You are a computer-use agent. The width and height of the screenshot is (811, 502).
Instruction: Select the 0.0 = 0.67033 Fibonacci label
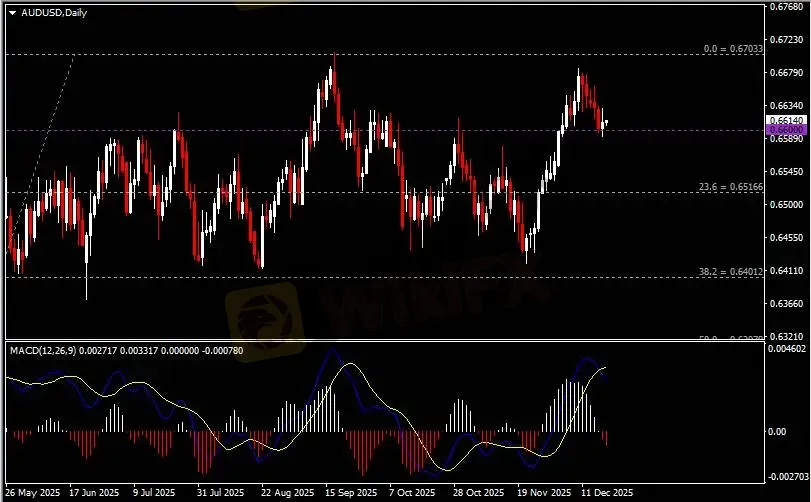click(733, 48)
